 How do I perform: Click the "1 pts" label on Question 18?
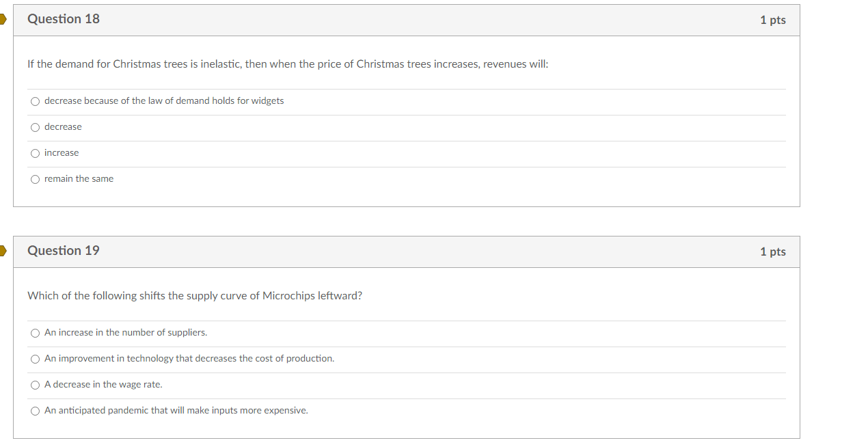(x=772, y=20)
